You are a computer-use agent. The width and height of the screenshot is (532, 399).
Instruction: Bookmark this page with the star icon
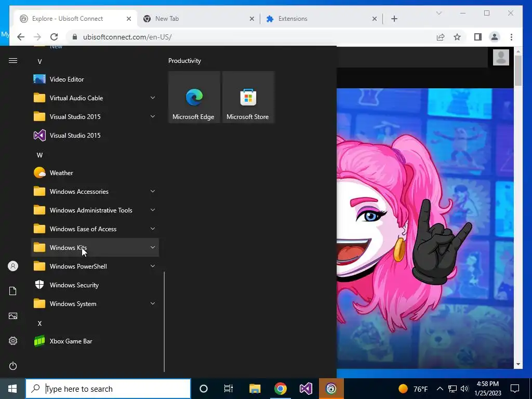point(457,37)
